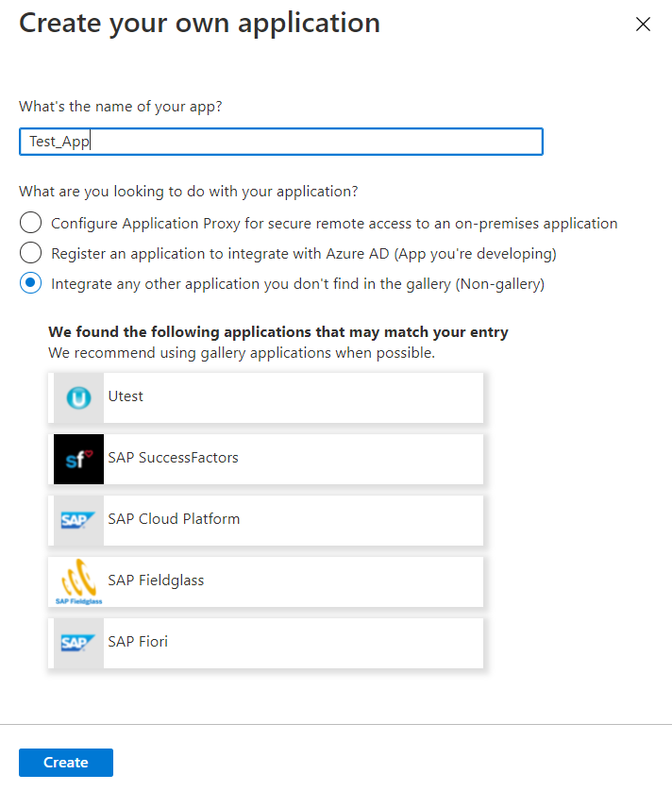Select the Non-gallery integration radio option
The height and width of the screenshot is (791, 672).
pos(31,283)
